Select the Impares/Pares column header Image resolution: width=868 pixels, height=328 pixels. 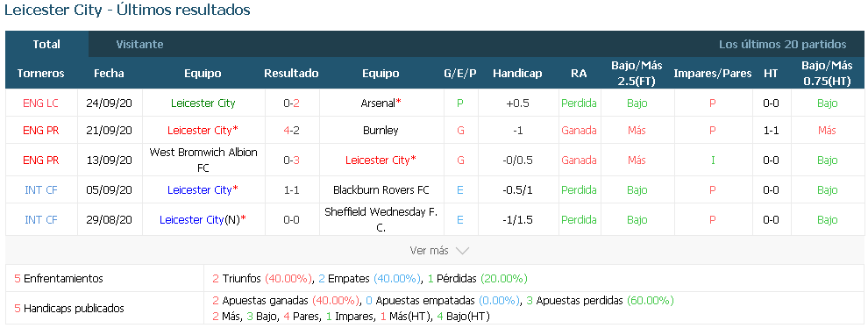(x=713, y=73)
